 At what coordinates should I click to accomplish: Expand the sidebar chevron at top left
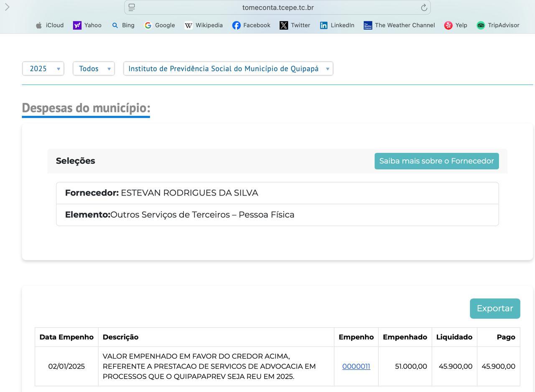pyautogui.click(x=7, y=7)
